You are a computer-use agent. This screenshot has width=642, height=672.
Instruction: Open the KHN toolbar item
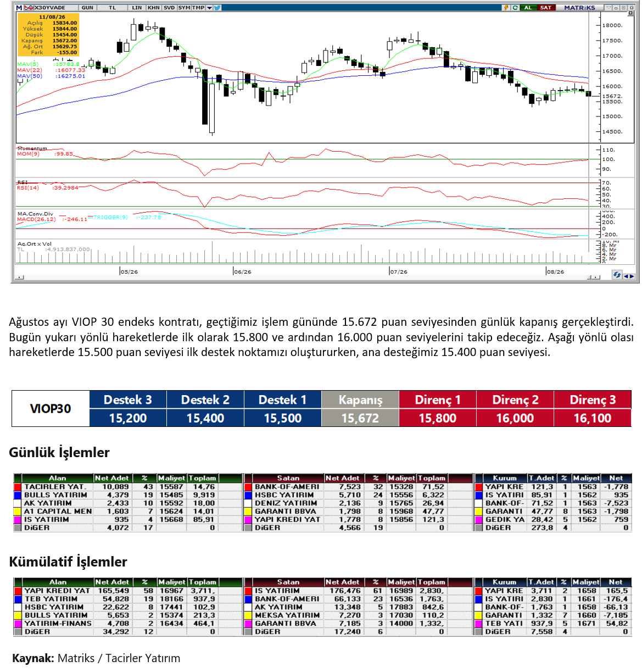point(154,8)
